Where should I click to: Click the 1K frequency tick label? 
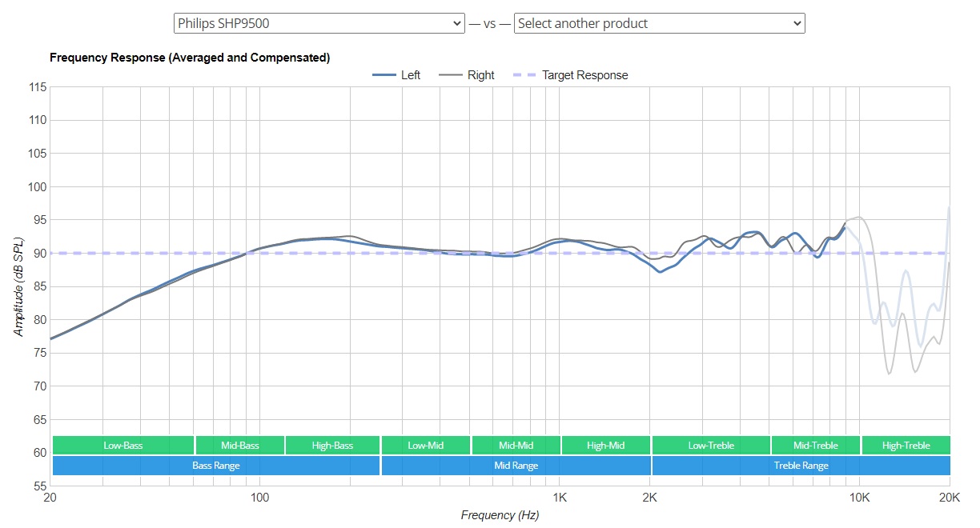[x=560, y=497]
